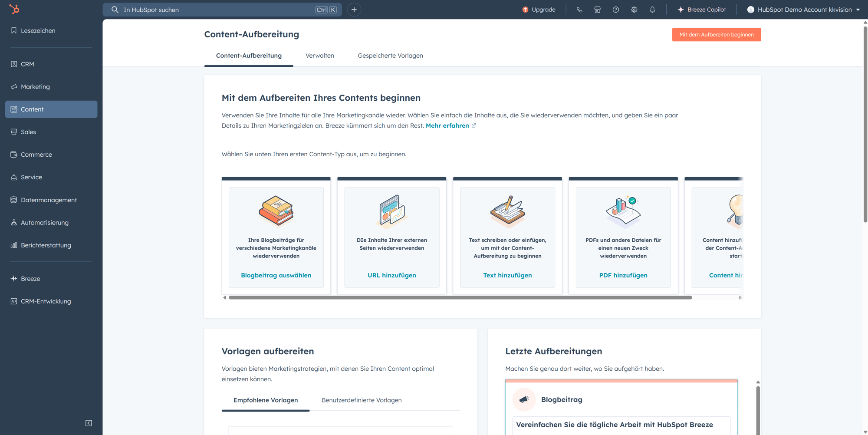The width and height of the screenshot is (868, 435).
Task: Click the carousel scroll left arrow
Action: pyautogui.click(x=224, y=297)
